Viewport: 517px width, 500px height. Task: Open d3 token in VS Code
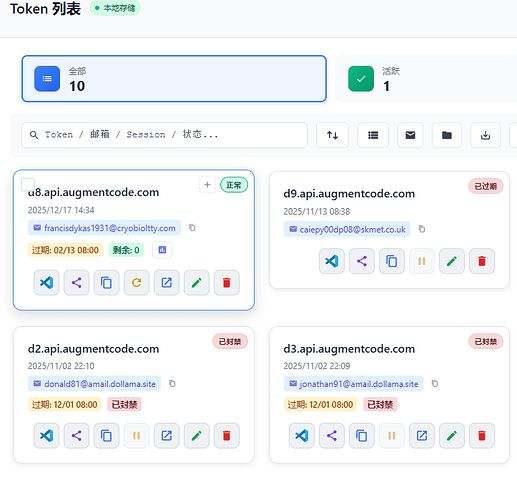302,435
